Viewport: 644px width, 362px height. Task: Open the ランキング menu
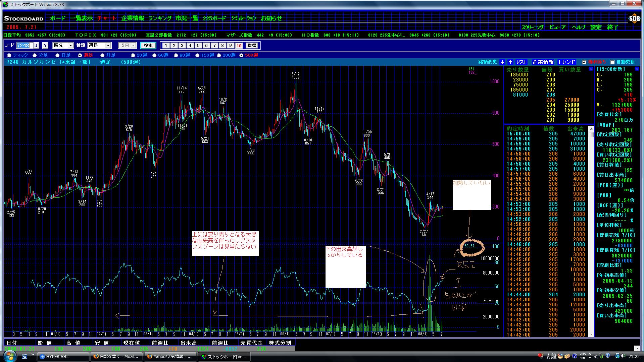coord(160,18)
